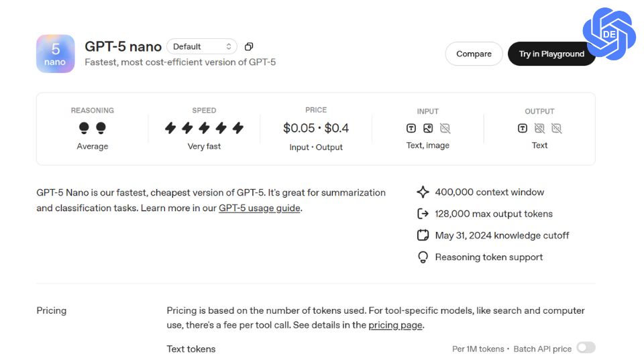Click the OpenAI logo with DE badge
644x362 pixels.
[x=609, y=34]
